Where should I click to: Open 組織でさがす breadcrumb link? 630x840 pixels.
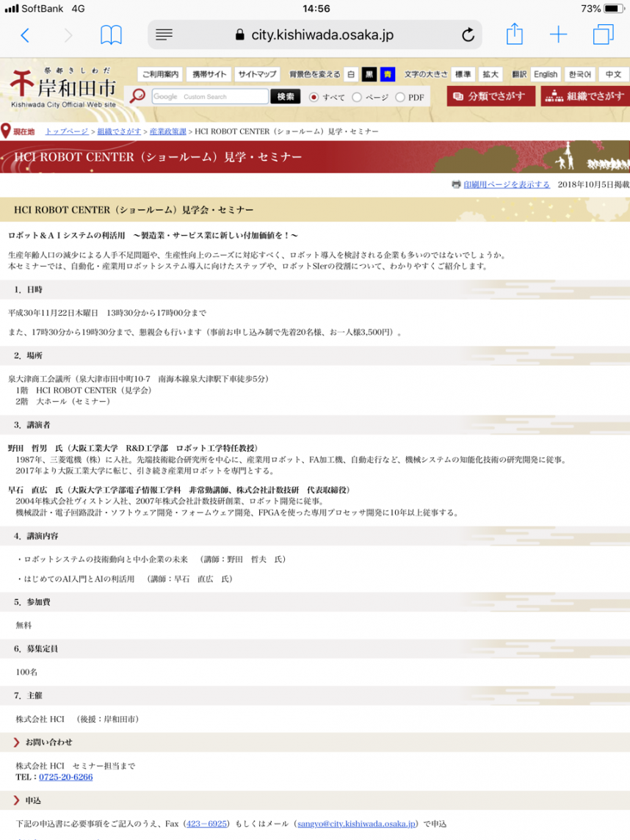coord(119,131)
